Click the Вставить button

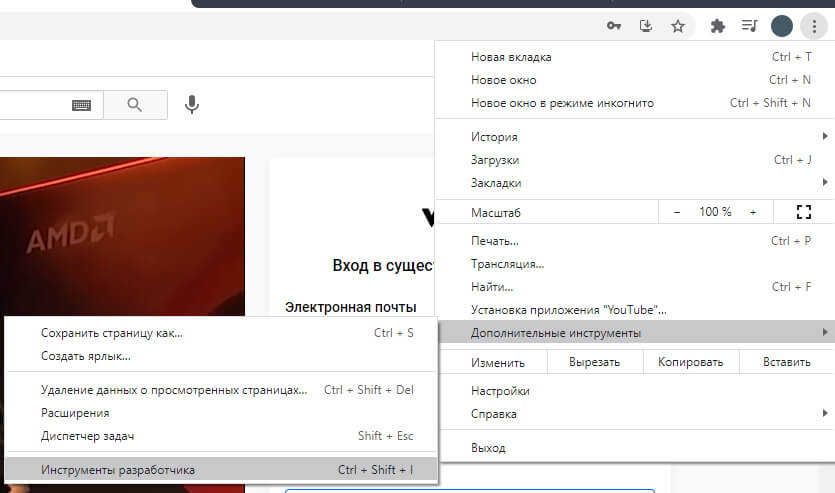(x=787, y=362)
